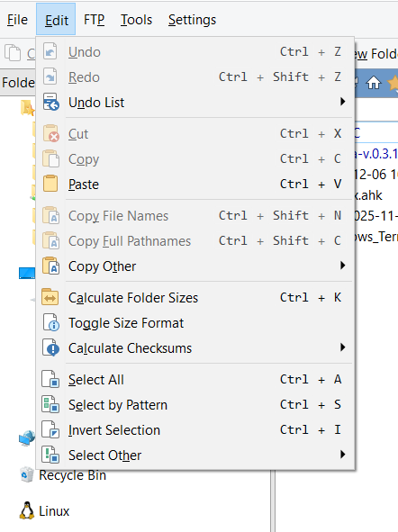
Task: Expand the Copy Other submenu arrow
Action: [x=343, y=266]
